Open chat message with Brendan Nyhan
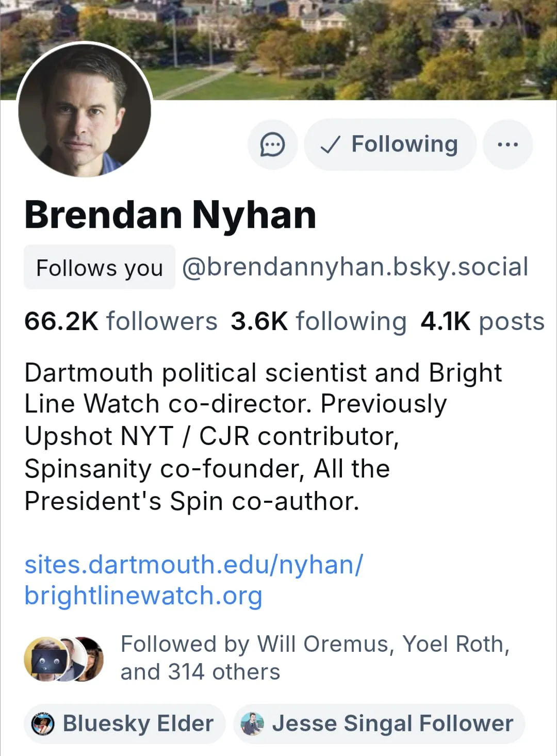Viewport: 557px width, 756px height. point(272,144)
